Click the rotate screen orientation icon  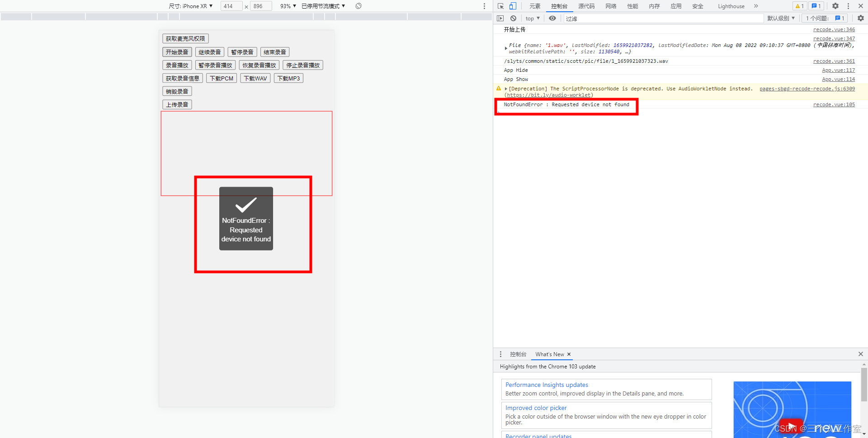pyautogui.click(x=359, y=6)
